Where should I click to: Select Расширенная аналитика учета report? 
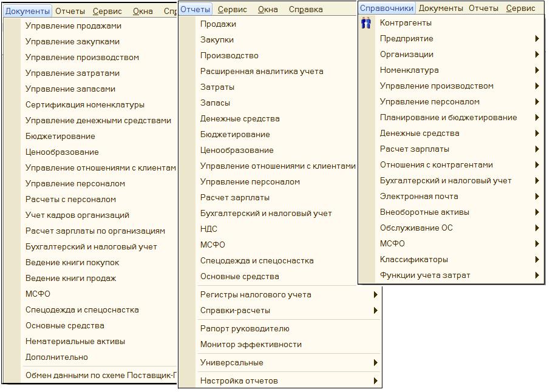262,72
